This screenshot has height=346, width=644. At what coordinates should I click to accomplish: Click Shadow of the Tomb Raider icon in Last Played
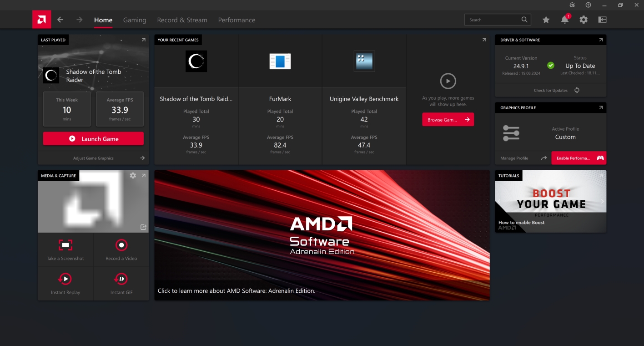[51, 76]
